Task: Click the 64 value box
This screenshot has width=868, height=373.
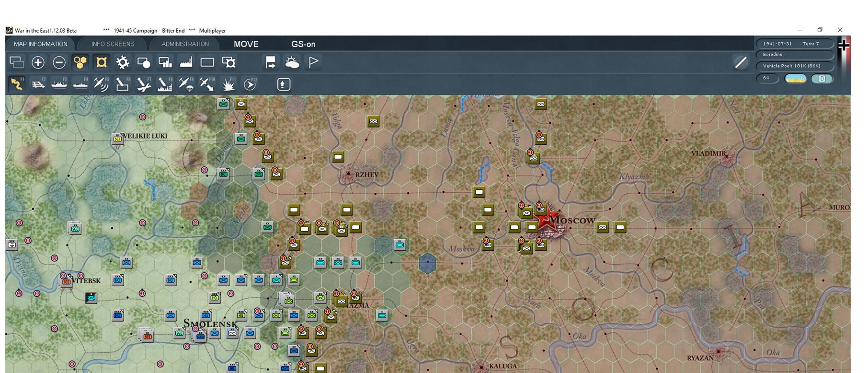Action: coord(768,78)
